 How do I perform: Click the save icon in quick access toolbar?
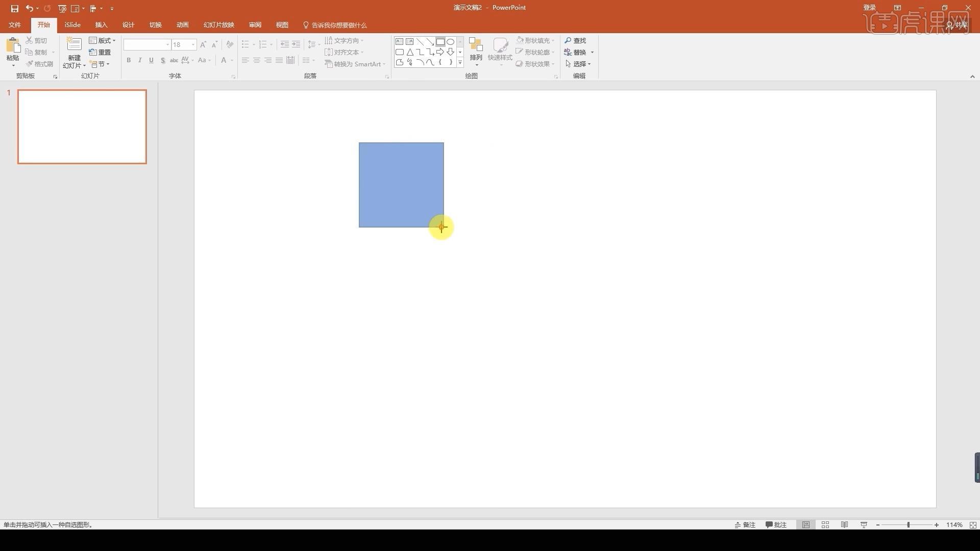[x=14, y=8]
